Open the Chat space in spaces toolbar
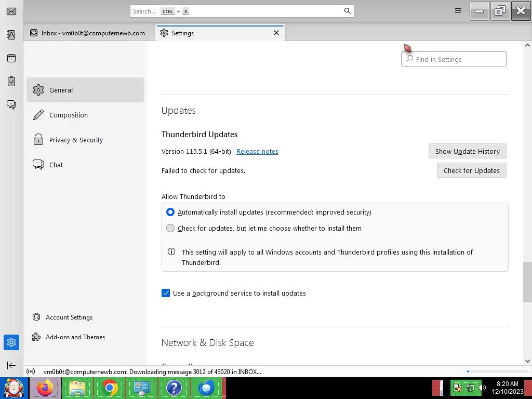Viewport: 532px width, 399px height. pos(11,104)
